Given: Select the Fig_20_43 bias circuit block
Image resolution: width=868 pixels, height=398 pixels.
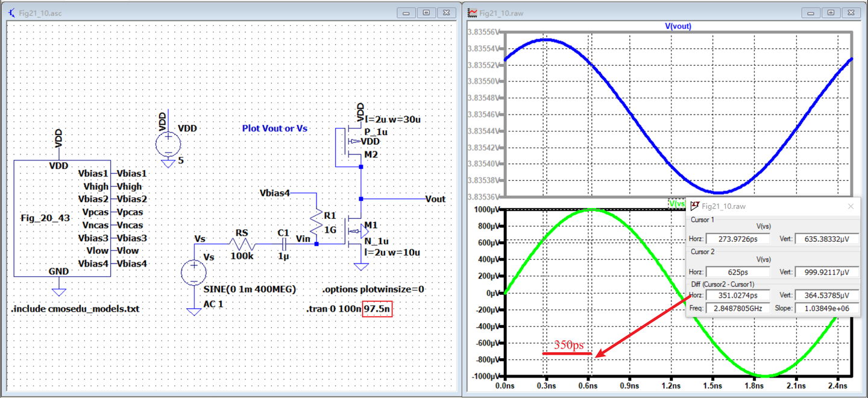Looking at the screenshot, I should [61, 218].
